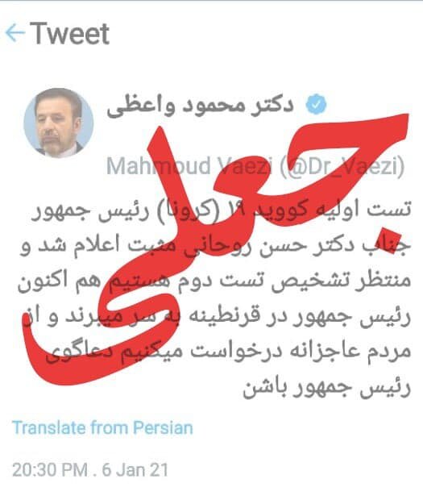The image size is (423, 504).
Task: Select tweet line منتظر تشخیص تست دوم
Action: (x=214, y=281)
